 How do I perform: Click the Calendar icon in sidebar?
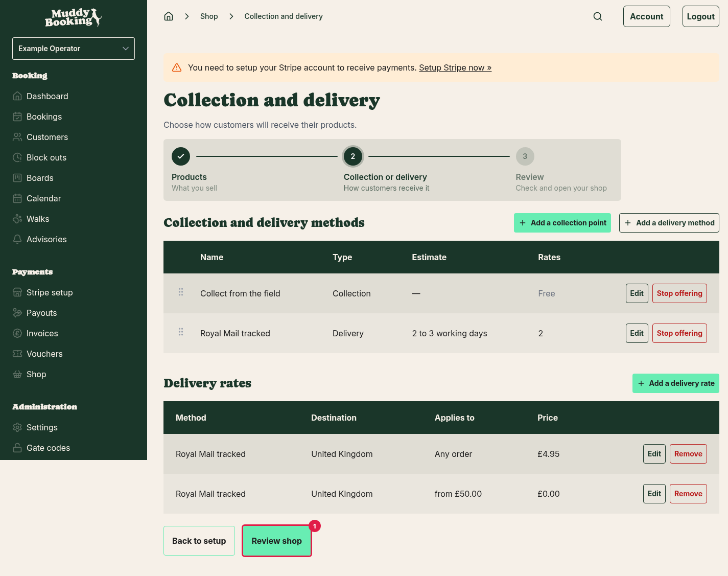click(17, 198)
